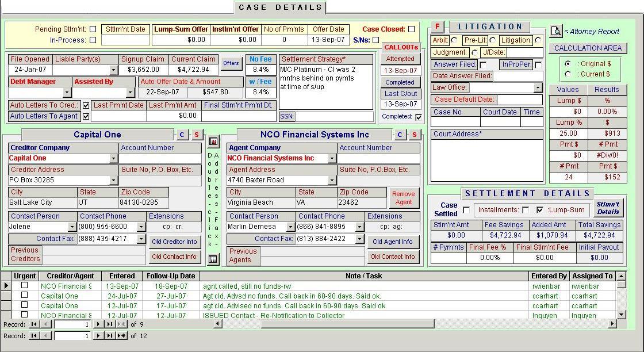Select Current $ radio option

(568, 74)
